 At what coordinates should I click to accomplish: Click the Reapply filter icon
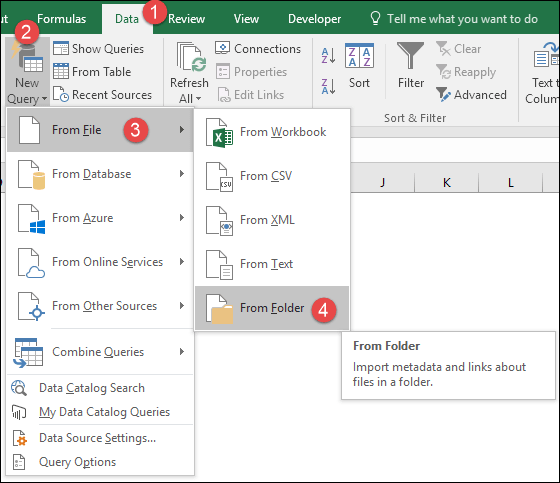tap(443, 71)
